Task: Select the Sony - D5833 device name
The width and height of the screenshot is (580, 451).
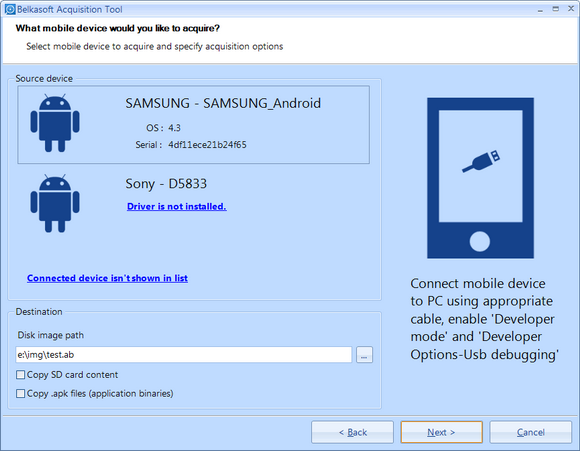Action: (166, 184)
